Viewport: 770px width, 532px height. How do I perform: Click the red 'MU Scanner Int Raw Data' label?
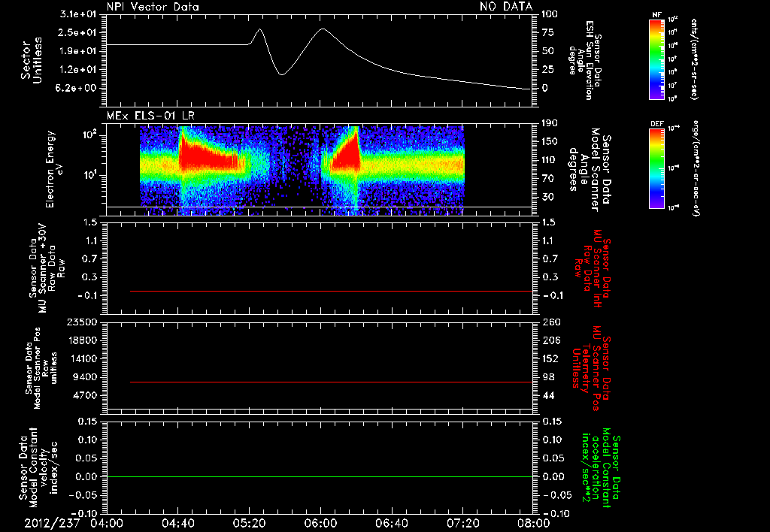tap(593, 268)
